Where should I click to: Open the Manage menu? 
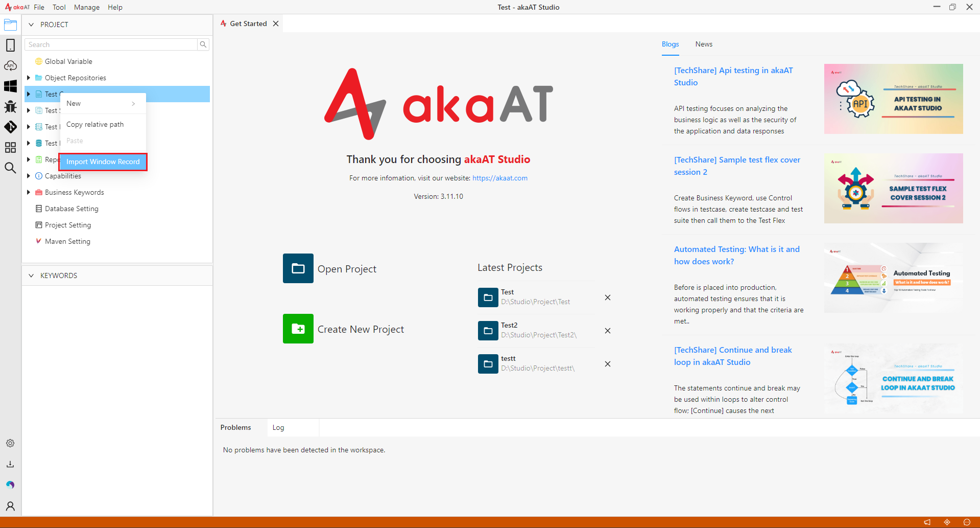click(x=87, y=7)
